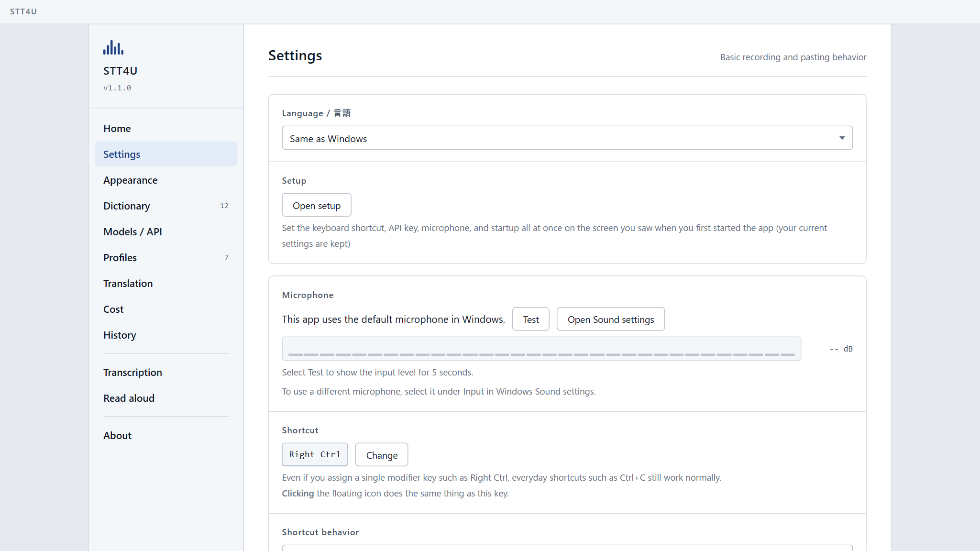Image resolution: width=980 pixels, height=551 pixels.
Task: Click the STT4U title bar text
Action: pyautogui.click(x=23, y=11)
